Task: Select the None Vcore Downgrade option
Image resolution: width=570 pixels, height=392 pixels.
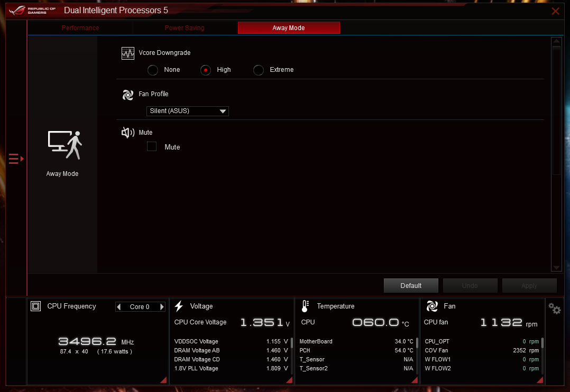Action: pos(153,70)
